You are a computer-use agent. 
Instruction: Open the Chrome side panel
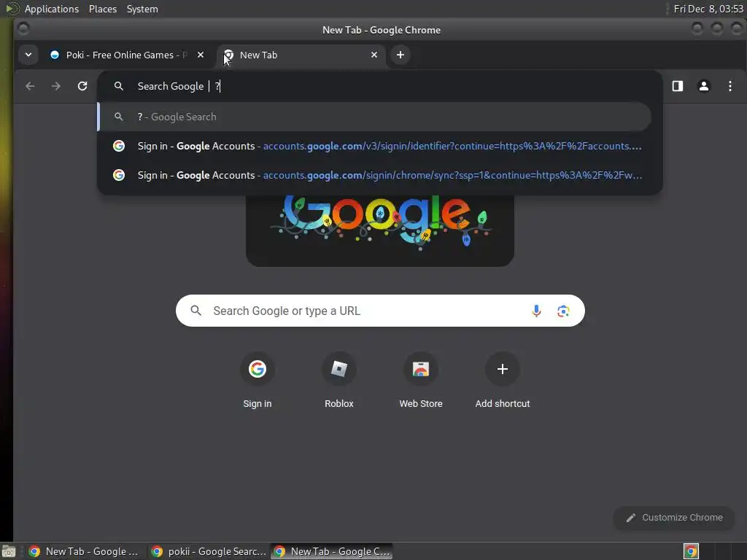pyautogui.click(x=678, y=86)
